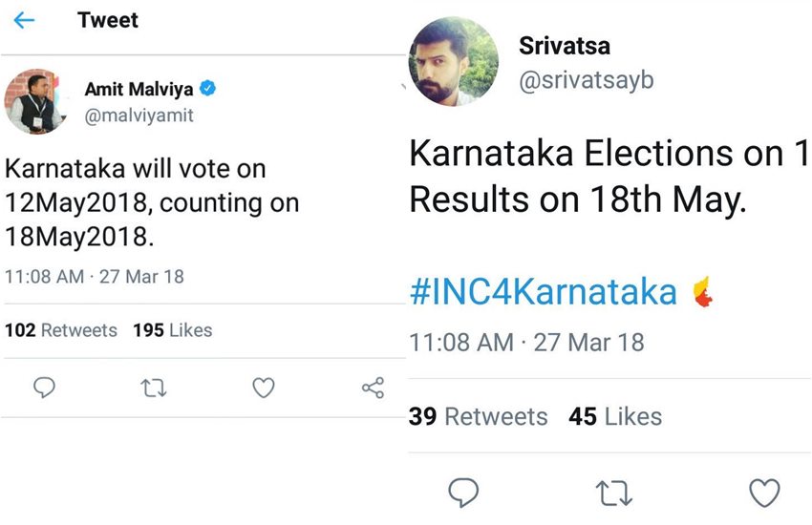Tap the back arrow beside Tweet
This screenshot has height=525, width=812.
pos(24,21)
